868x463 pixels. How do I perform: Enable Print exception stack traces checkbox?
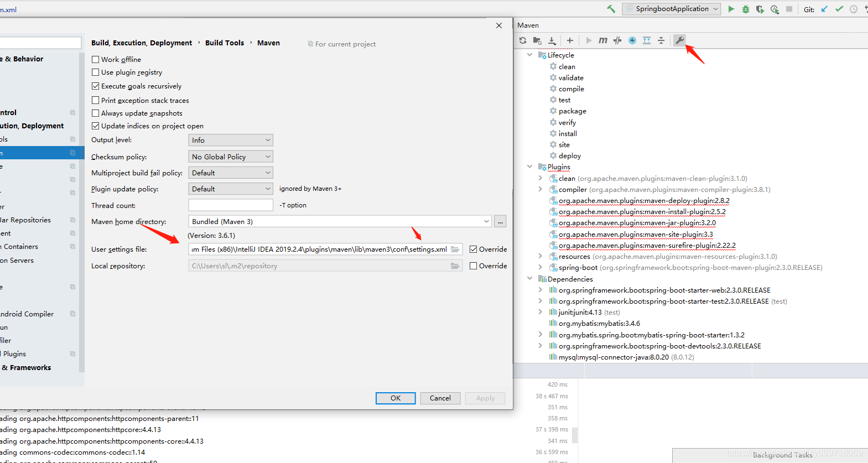coord(95,100)
